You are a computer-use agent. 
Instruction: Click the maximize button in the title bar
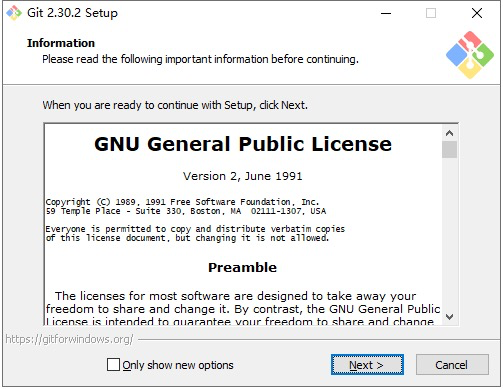(x=431, y=13)
